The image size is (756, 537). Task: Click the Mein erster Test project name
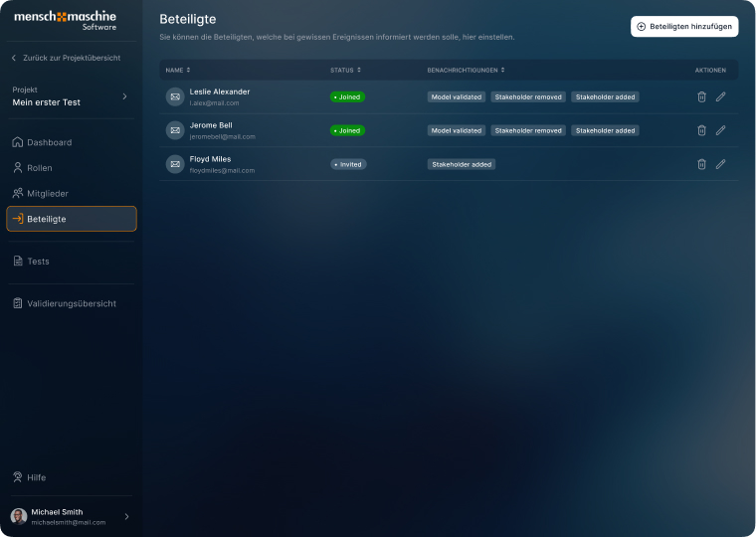click(x=47, y=102)
